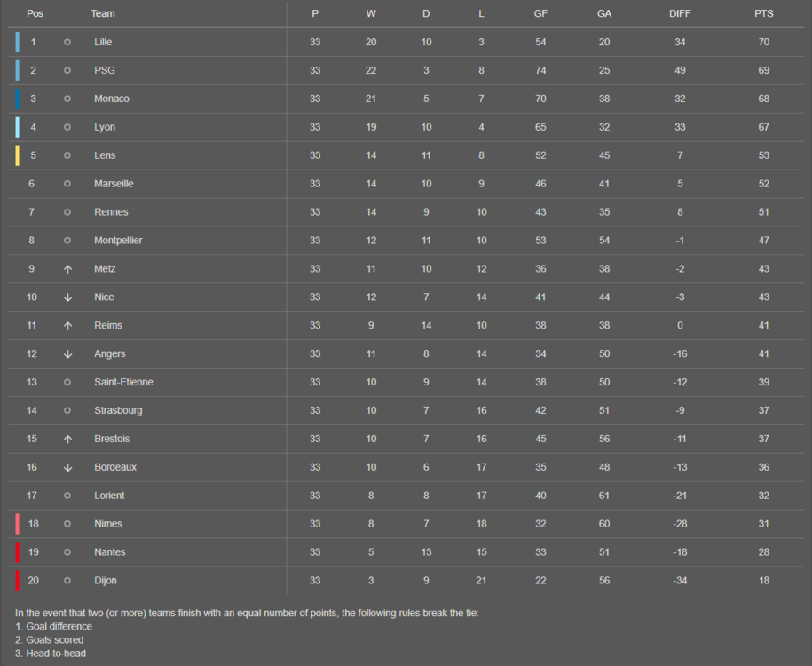812x666 pixels.
Task: Click the up arrow icon beside Metz
Action: point(67,269)
